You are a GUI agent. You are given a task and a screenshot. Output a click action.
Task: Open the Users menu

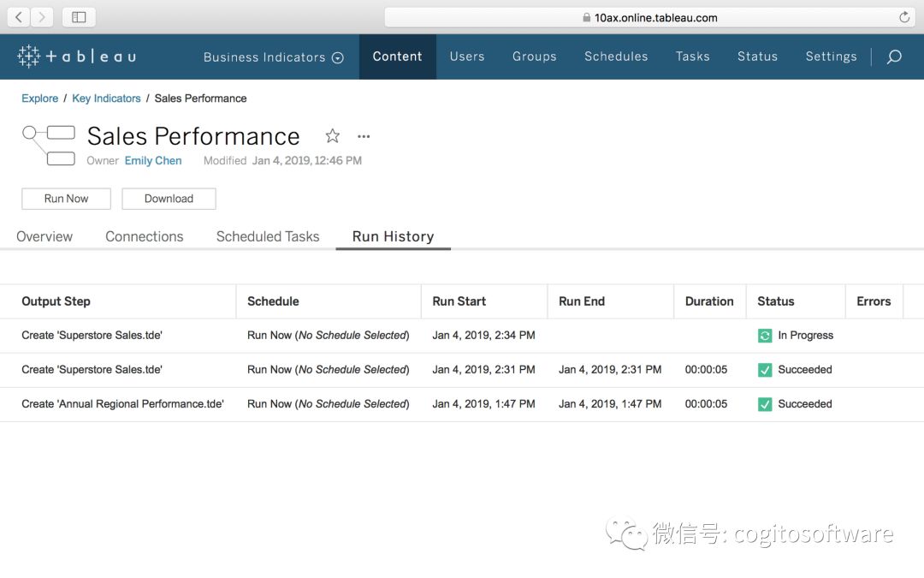(x=467, y=57)
